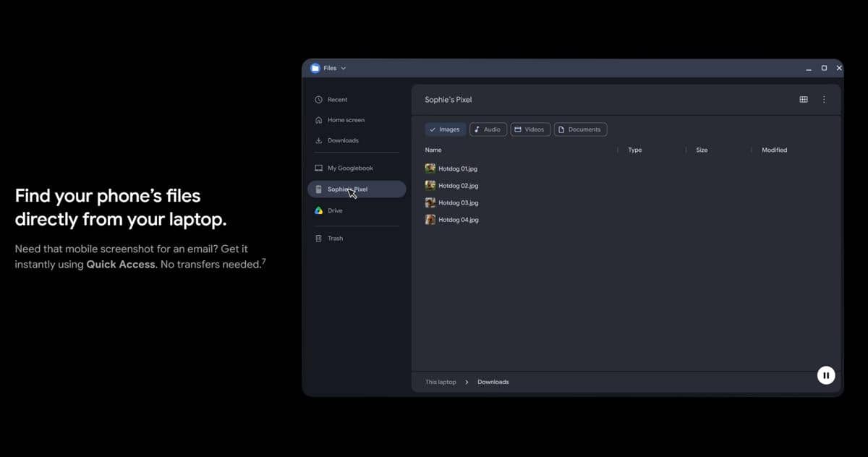Sort by the Name column header
The height and width of the screenshot is (457, 868).
click(433, 150)
